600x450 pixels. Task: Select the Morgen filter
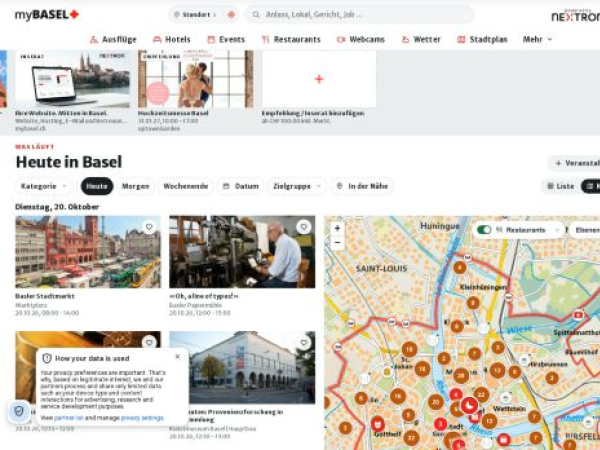[135, 186]
